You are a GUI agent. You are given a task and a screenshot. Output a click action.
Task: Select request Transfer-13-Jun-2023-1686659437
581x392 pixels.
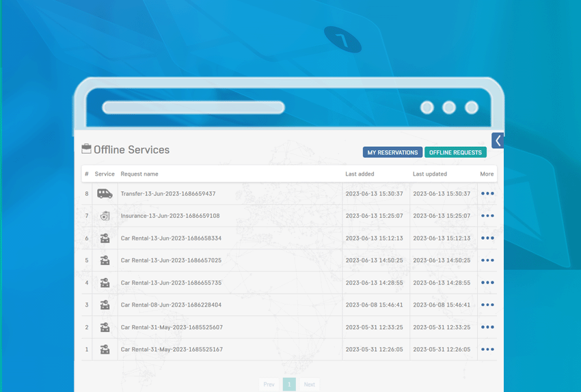click(x=168, y=193)
